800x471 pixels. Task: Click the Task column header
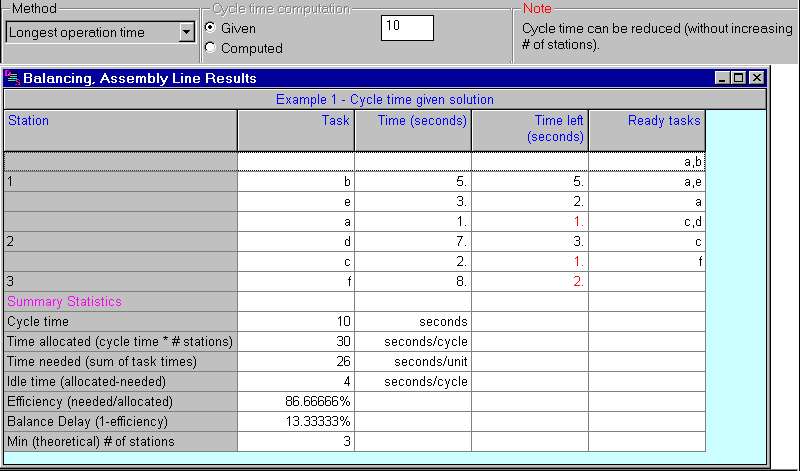pyautogui.click(x=296, y=129)
